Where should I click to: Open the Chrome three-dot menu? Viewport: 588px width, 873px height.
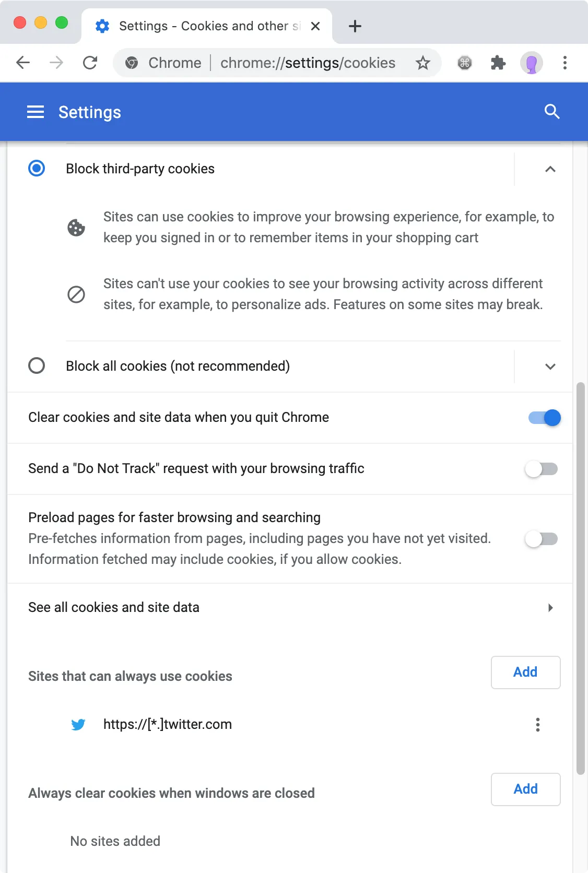coord(565,63)
